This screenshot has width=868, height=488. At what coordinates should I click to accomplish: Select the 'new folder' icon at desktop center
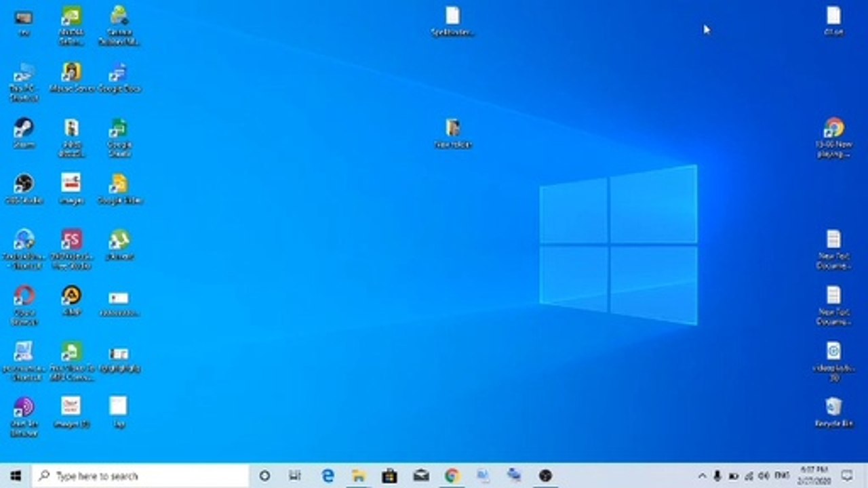point(452,133)
